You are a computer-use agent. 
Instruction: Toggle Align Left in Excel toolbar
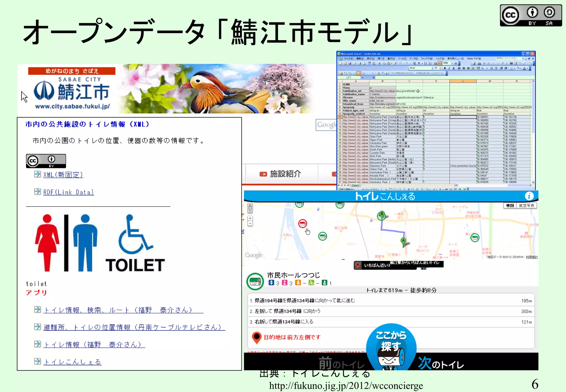[x=459, y=68]
